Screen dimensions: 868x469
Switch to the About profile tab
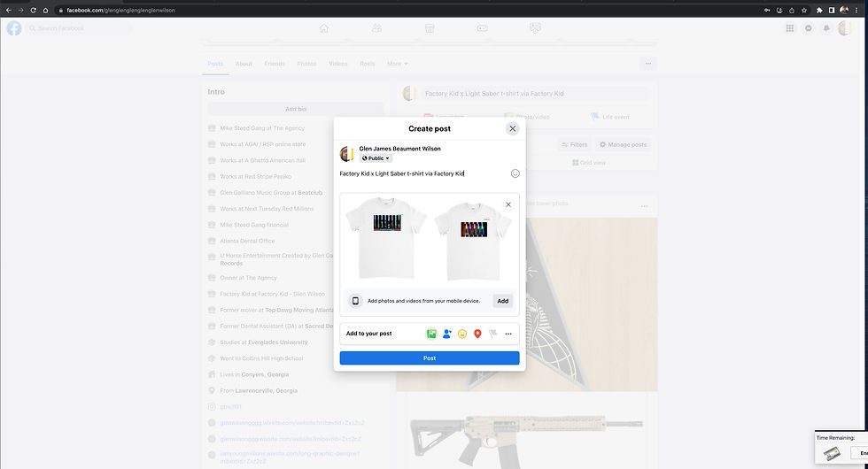(244, 64)
